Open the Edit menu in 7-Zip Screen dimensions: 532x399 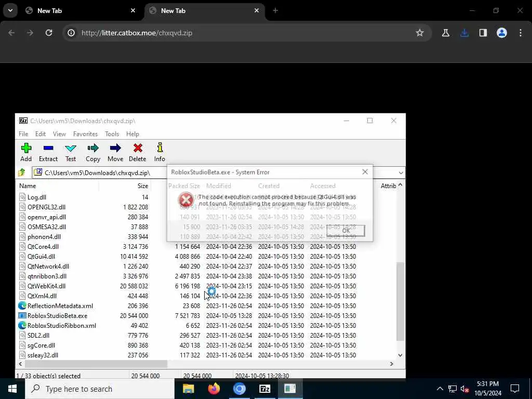click(41, 134)
